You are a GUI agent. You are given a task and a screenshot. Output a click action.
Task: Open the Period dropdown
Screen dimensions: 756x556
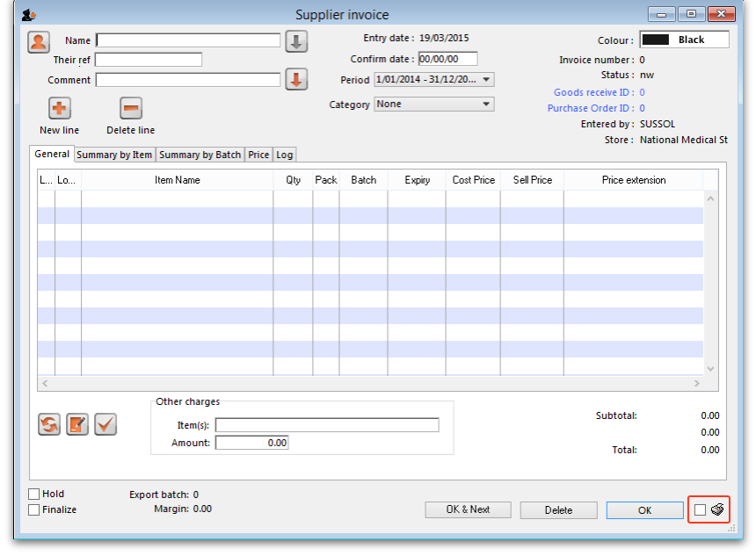[x=433, y=80]
